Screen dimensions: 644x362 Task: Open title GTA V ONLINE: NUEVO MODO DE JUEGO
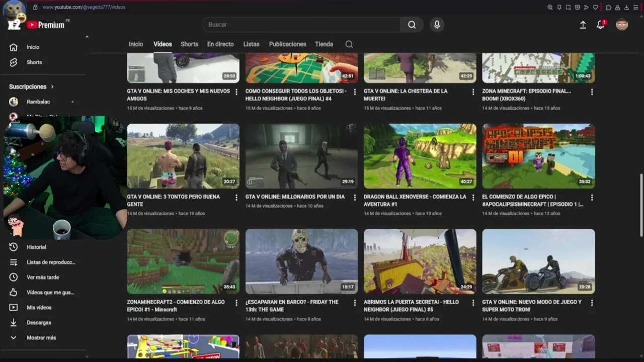pyautogui.click(x=532, y=306)
